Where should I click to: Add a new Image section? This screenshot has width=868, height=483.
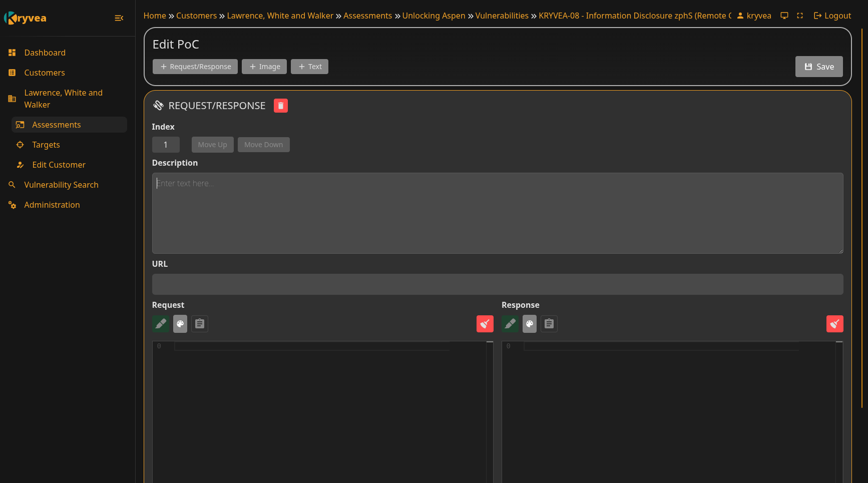tap(264, 67)
